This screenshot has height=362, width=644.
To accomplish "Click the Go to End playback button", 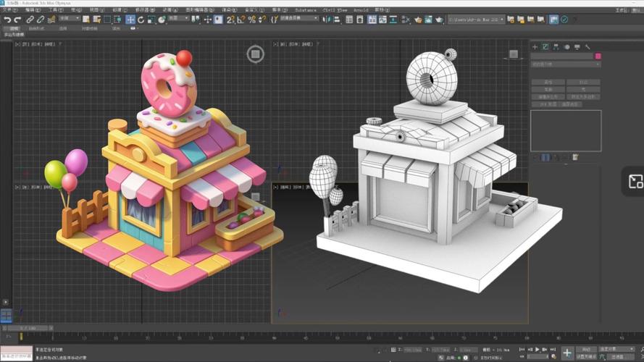I will tap(553, 349).
